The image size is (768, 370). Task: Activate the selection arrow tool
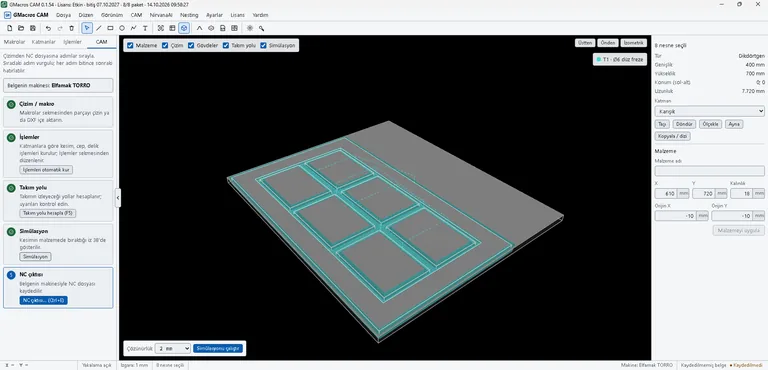(87, 28)
